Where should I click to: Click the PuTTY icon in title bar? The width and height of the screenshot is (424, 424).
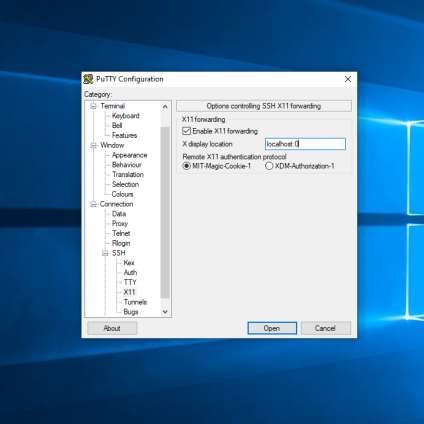(x=88, y=79)
